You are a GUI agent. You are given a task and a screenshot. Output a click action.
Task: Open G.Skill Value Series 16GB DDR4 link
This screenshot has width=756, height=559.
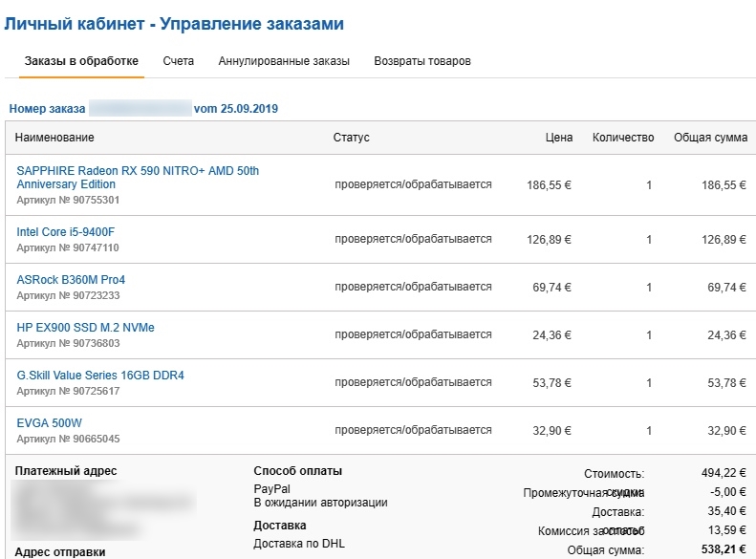coord(100,375)
